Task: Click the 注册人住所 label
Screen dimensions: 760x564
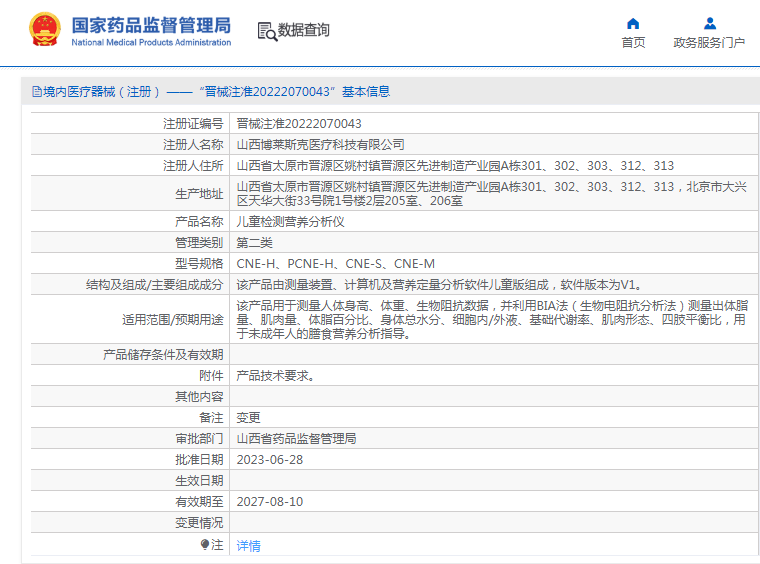Action: coord(193,166)
